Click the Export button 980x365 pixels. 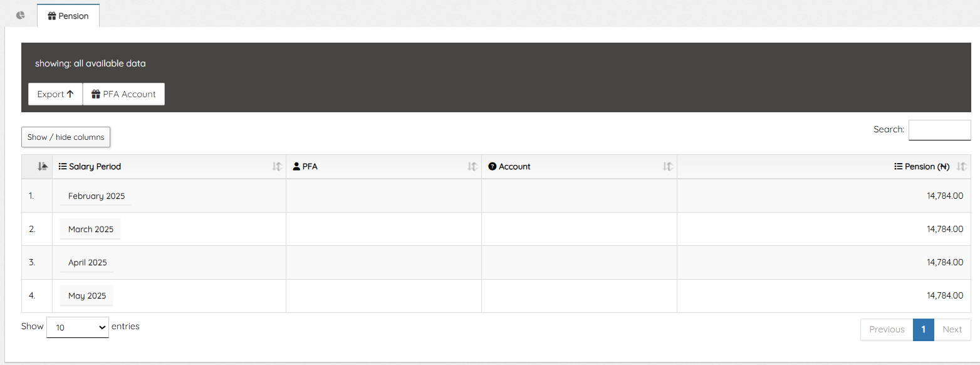[56, 94]
